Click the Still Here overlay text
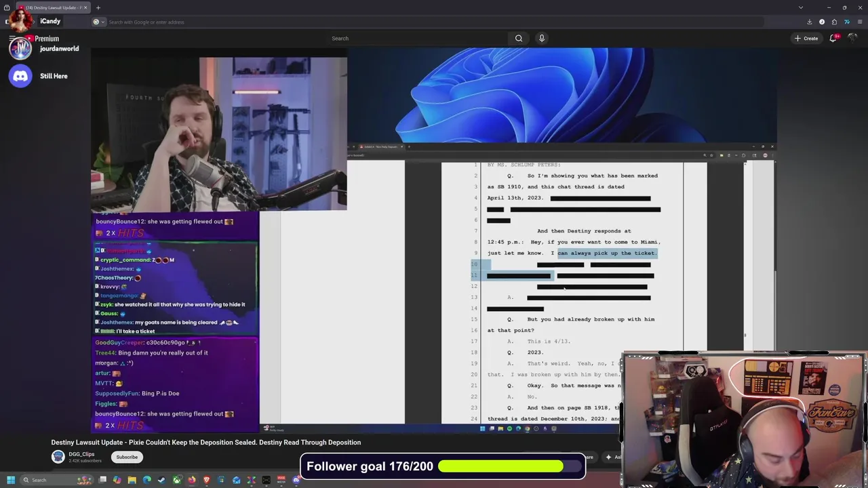The image size is (868, 488). click(x=54, y=76)
